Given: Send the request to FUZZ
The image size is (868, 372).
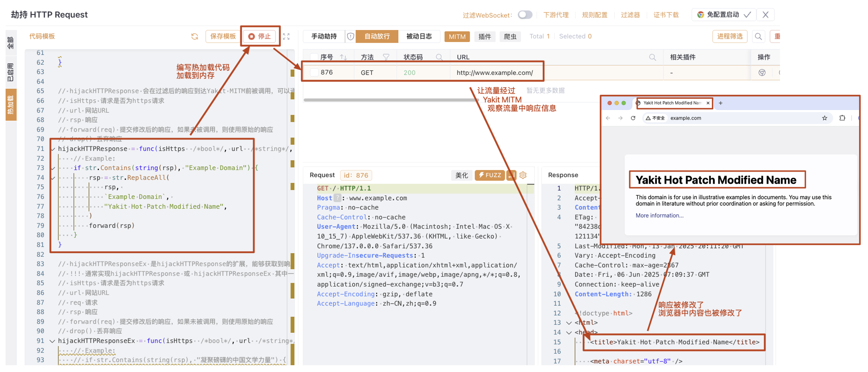Looking at the screenshot, I should 490,175.
